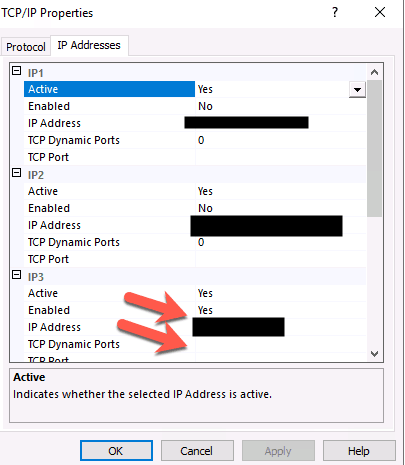The height and width of the screenshot is (465, 405).
Task: Click the scroll up arrow
Action: tap(374, 72)
